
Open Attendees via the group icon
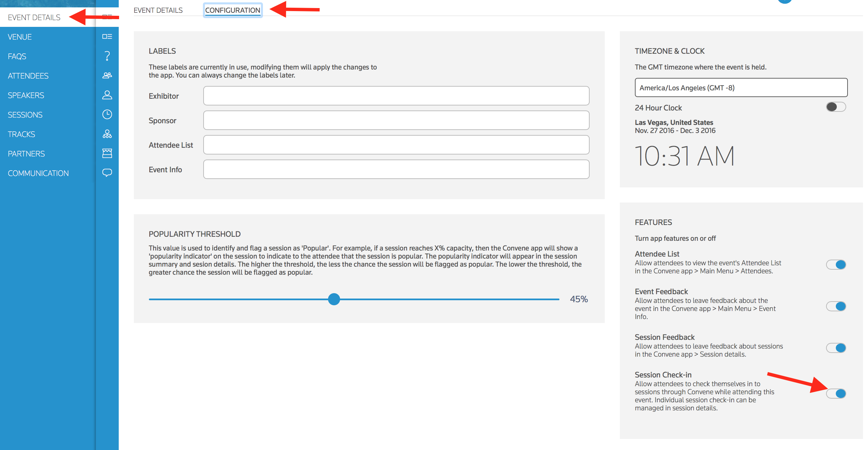[107, 76]
